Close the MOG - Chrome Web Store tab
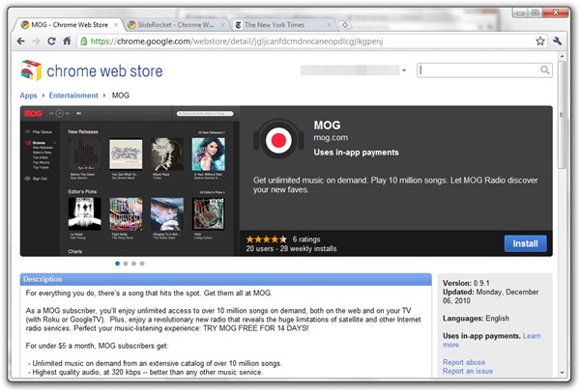This screenshot has width=580, height=392. click(x=116, y=25)
